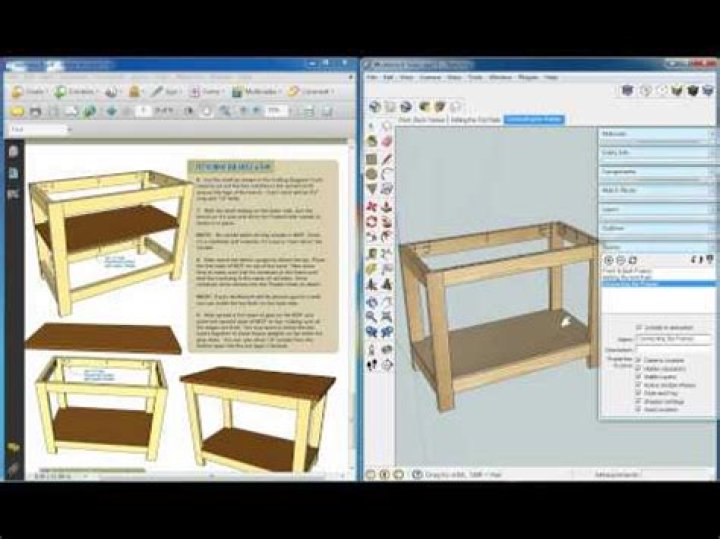Toggle Hidden Geometry checkbox
This screenshot has width=720, height=539.
click(638, 369)
